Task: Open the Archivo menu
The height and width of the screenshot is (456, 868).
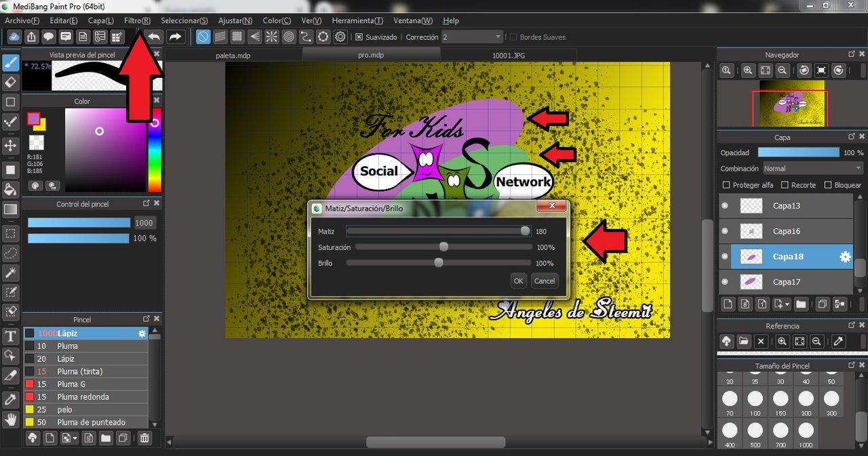Action: point(22,21)
